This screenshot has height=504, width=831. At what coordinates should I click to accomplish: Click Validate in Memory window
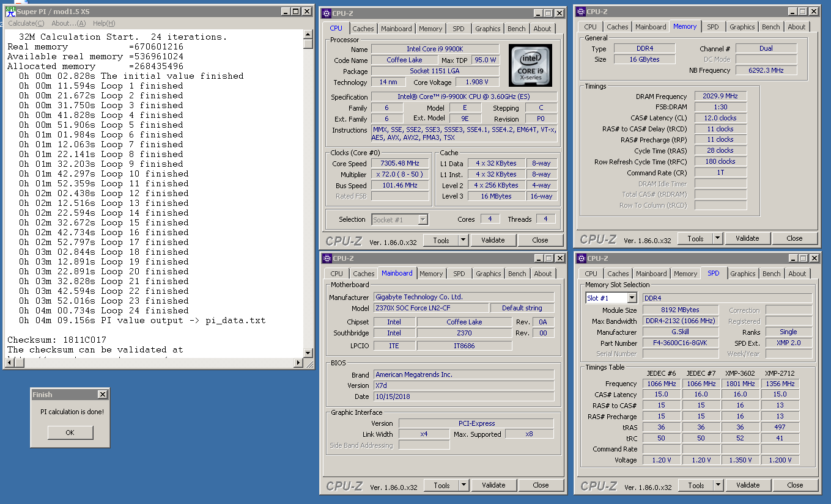click(x=747, y=238)
